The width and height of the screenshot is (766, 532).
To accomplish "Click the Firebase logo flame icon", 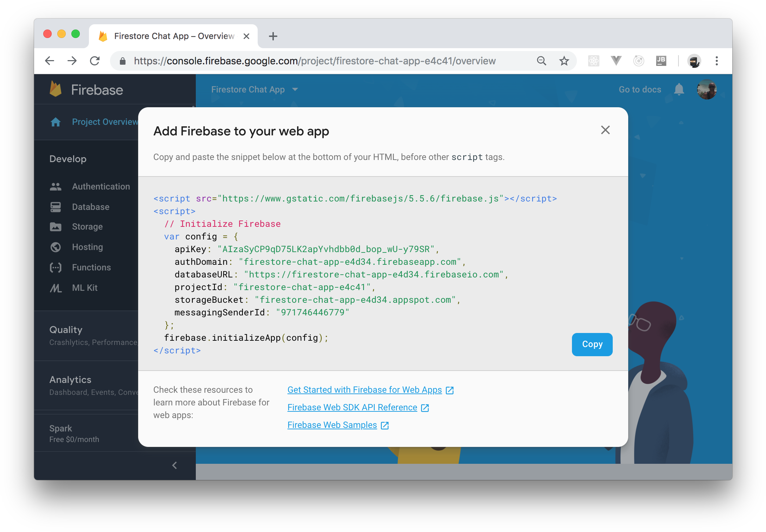I will (56, 89).
